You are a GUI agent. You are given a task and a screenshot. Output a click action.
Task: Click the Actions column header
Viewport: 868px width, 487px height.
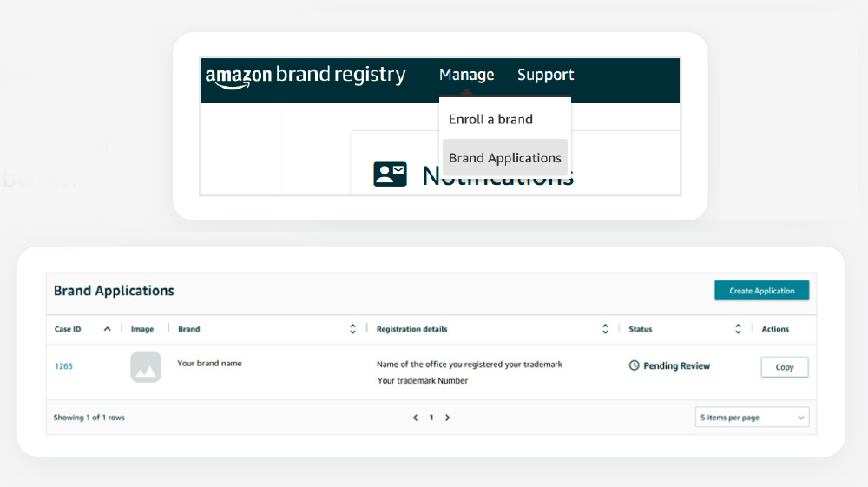(775, 329)
